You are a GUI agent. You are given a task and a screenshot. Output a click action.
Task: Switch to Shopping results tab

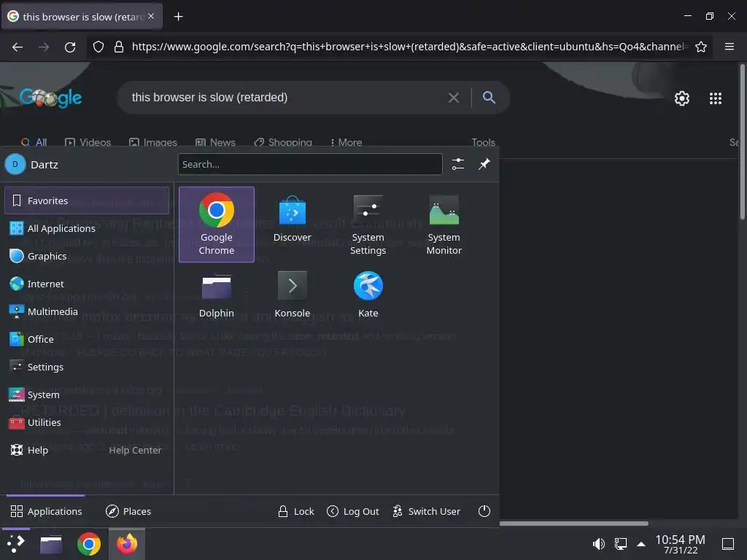pos(283,142)
